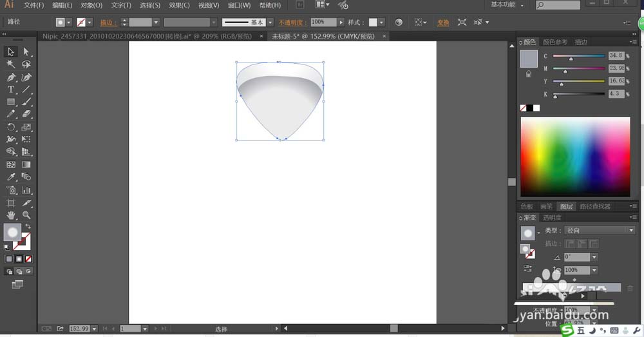The image size is (644, 337).
Task: Click the CMYK color spectrum picker
Action: click(x=575, y=157)
